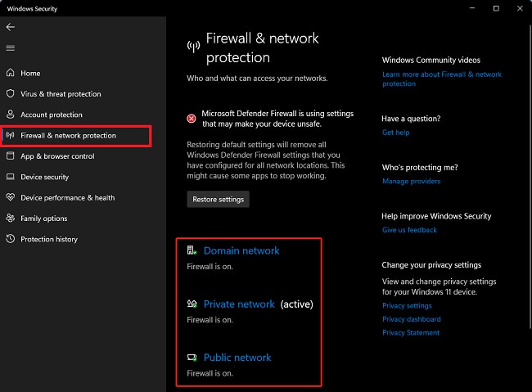This screenshot has width=532, height=392.
Task: Click Give us feedback link
Action: point(409,230)
